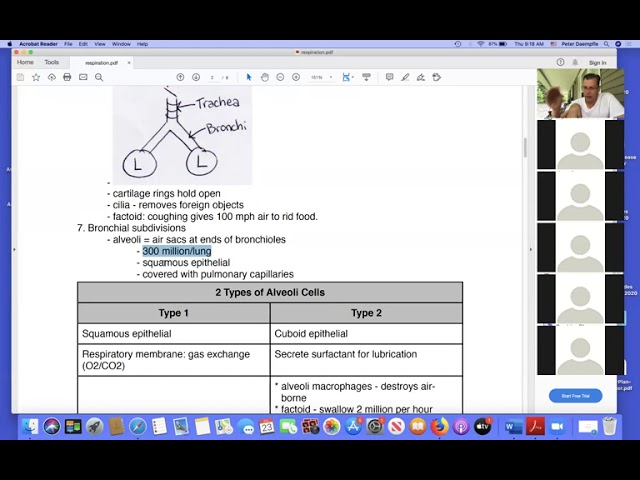Open Adobe Acrobat icon in dock
This screenshot has width=640, height=480.
pyautogui.click(x=535, y=427)
